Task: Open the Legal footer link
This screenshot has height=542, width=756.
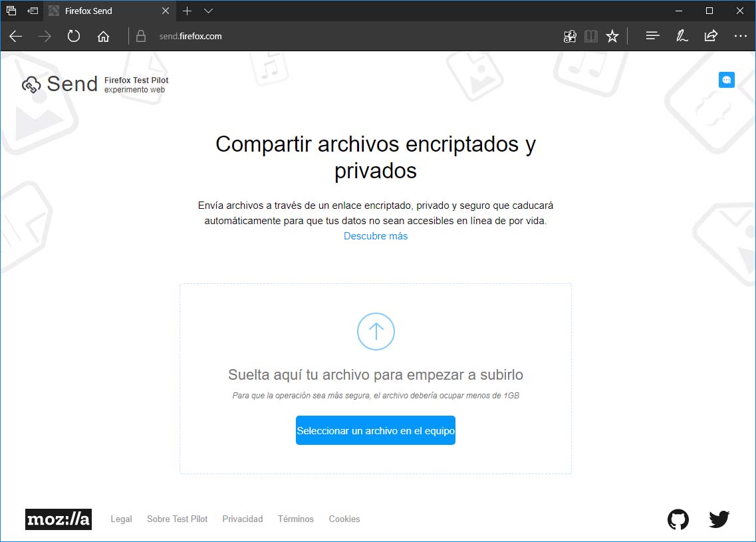Action: pyautogui.click(x=121, y=519)
